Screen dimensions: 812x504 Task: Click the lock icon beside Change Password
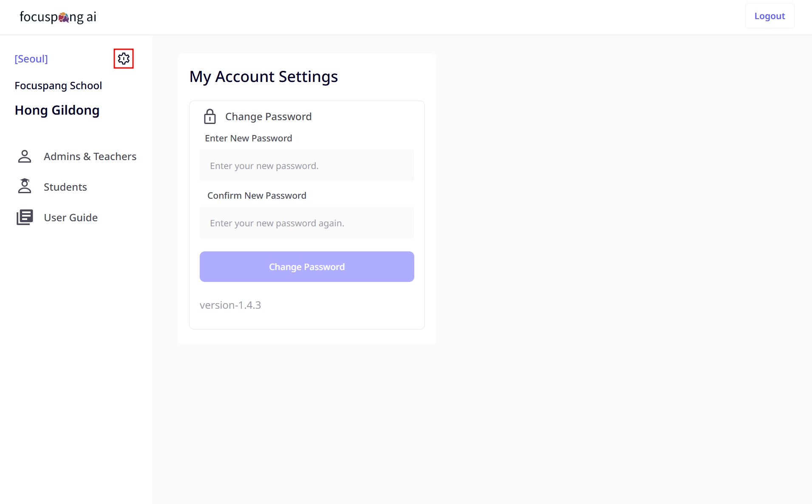coord(210,116)
